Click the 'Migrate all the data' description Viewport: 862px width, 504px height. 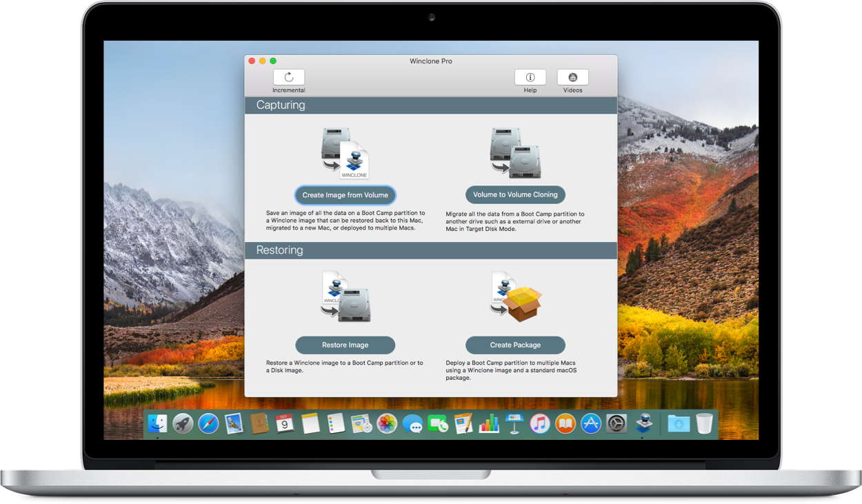pos(515,221)
